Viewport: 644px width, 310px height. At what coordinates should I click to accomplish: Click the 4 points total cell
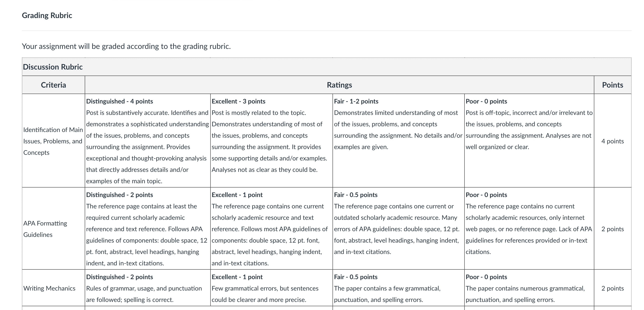(613, 141)
